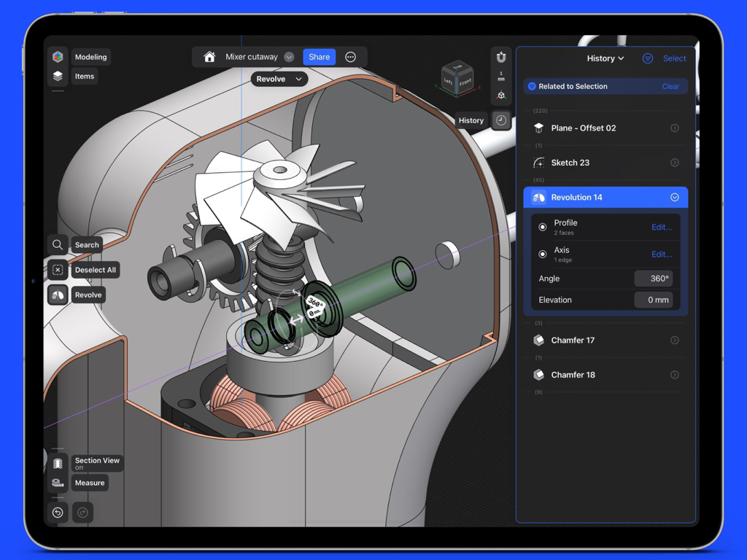Image resolution: width=747 pixels, height=560 pixels.
Task: Click the Undo icon at bottom left
Action: click(58, 513)
